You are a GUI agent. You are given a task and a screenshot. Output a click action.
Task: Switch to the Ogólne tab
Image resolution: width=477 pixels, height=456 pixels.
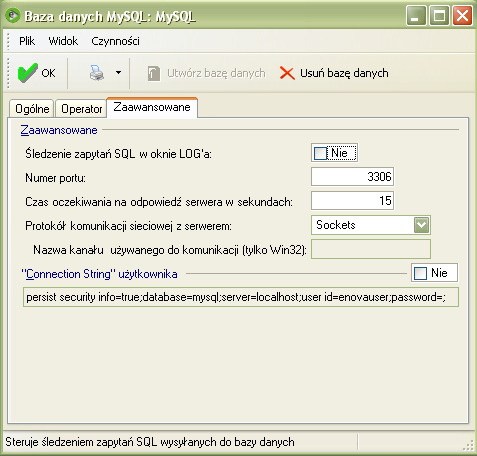[x=32, y=109]
